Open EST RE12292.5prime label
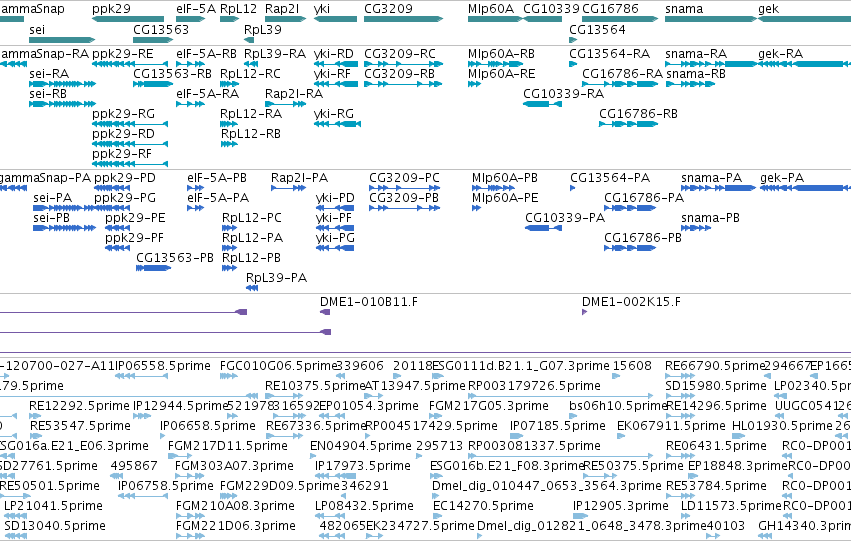 coord(80,406)
